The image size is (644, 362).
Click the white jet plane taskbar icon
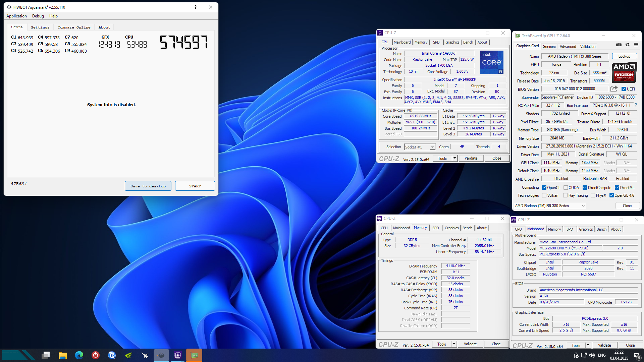(145, 355)
